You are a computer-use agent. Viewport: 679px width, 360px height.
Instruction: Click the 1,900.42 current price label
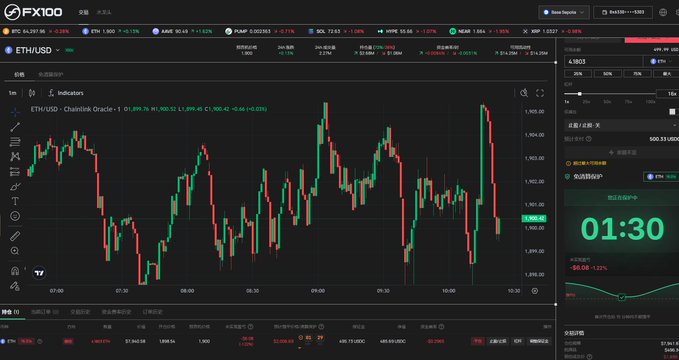click(x=535, y=218)
